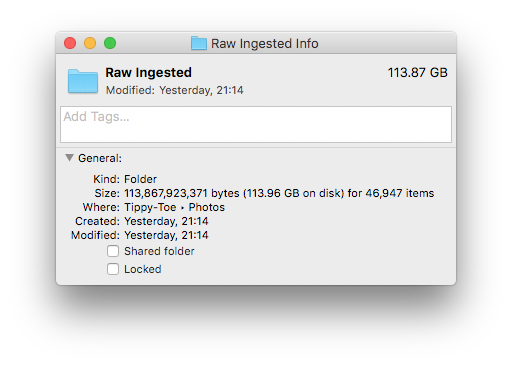The height and width of the screenshot is (365, 512).
Task: Click the Raw Ingested Info window title
Action: tap(265, 43)
